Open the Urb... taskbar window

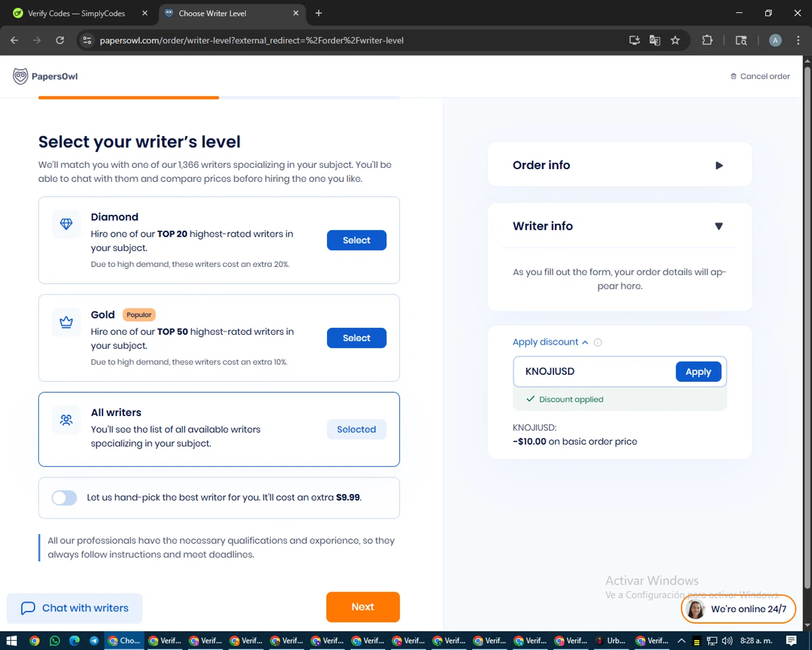click(611, 641)
